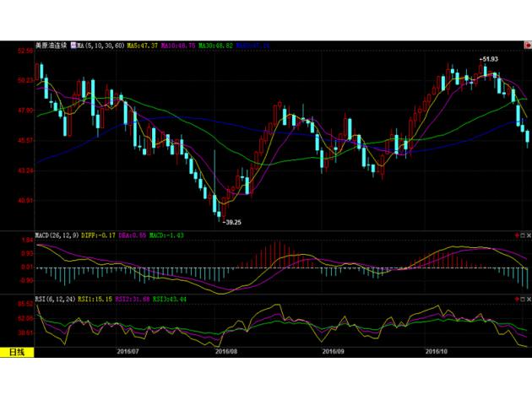Click the MA5:47.37 value label

pos(143,45)
